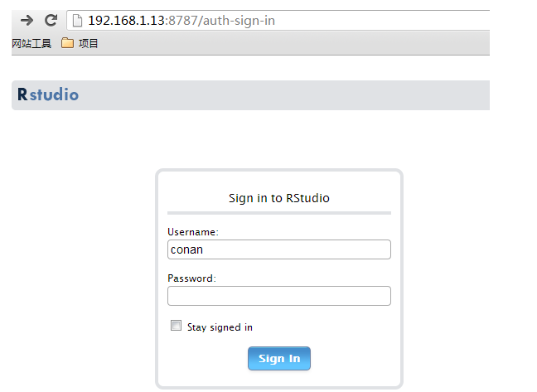Click the 'Username:' label
Viewport: 537px width, 392px height.
(193, 232)
